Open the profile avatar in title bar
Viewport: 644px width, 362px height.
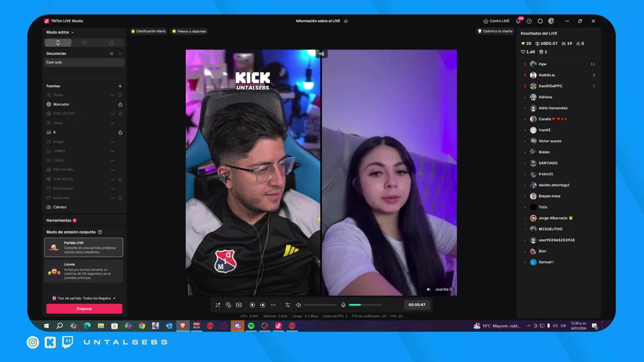pyautogui.click(x=551, y=21)
